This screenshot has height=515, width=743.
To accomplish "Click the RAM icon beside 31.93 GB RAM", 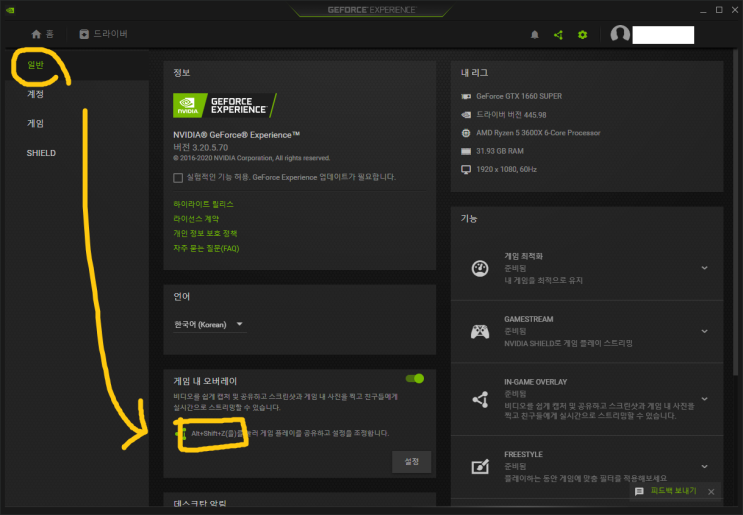I will click(x=466, y=151).
